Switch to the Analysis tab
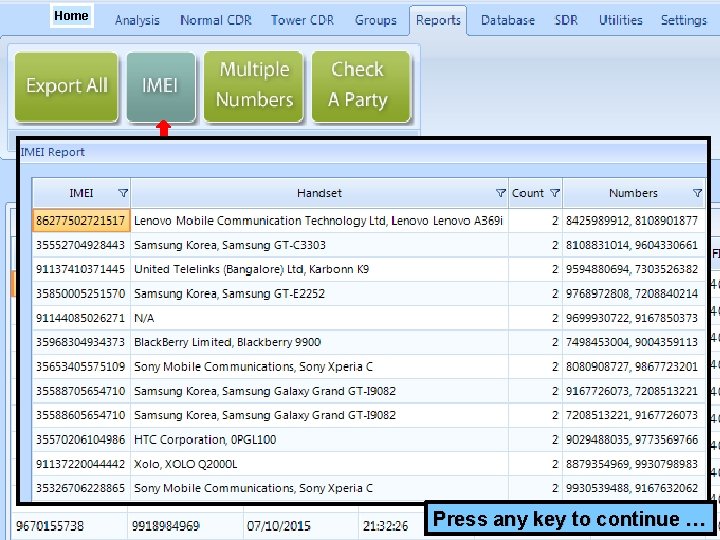Viewport: 720px width, 540px height. coord(137,21)
